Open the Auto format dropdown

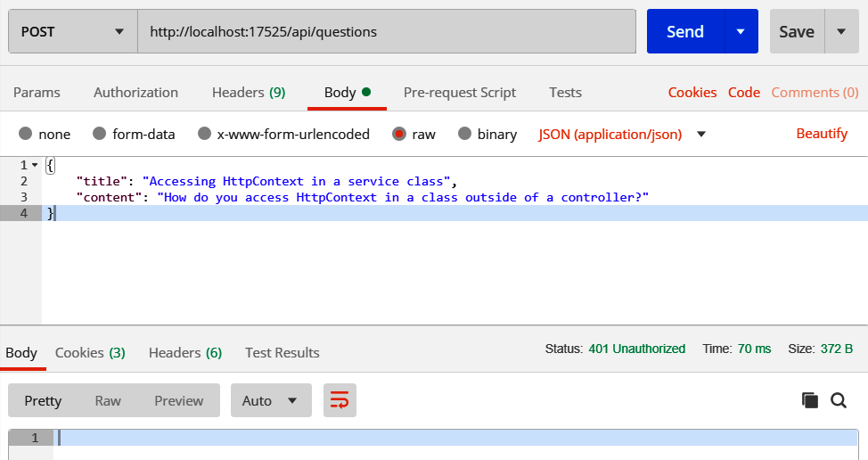click(x=270, y=400)
